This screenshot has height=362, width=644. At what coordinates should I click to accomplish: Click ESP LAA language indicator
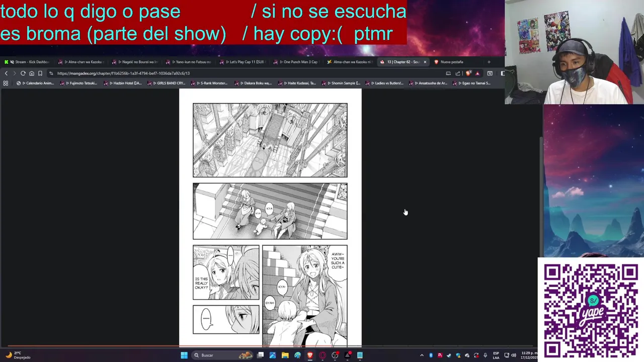[x=496, y=355]
